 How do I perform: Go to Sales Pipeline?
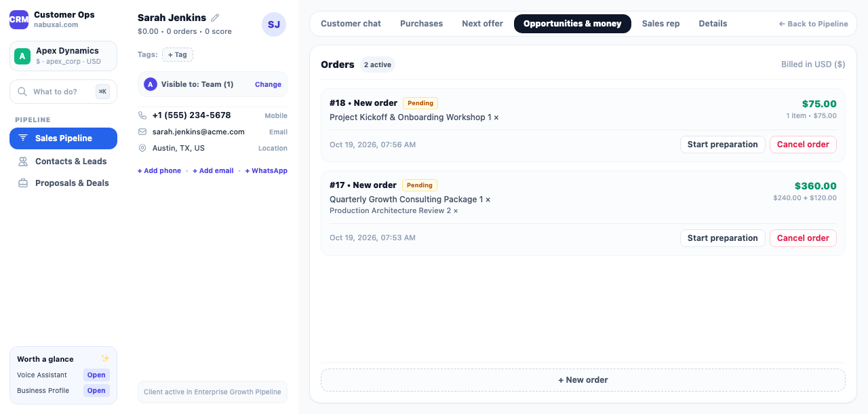point(63,138)
